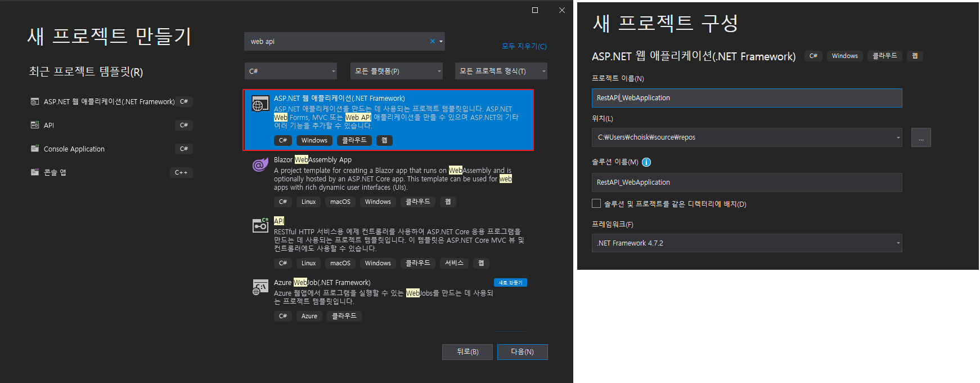Click 웹 tag in configure project header

click(x=915, y=56)
